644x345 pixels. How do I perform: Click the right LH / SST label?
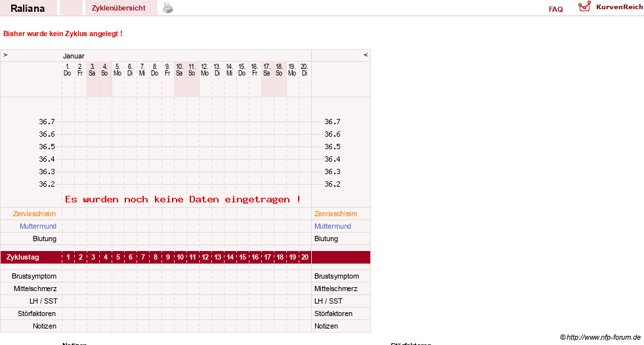click(x=328, y=302)
